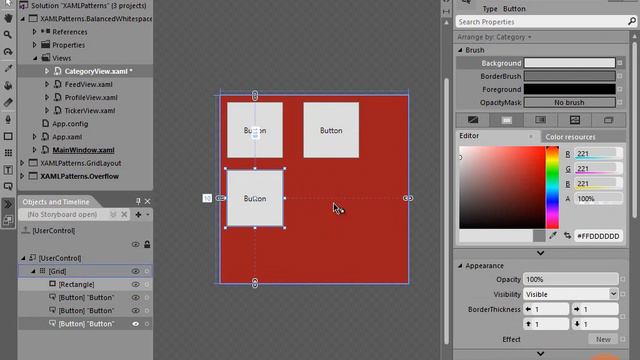The image size is (640, 360).
Task: Click in the color picker gradient area
Action: (x=502, y=187)
